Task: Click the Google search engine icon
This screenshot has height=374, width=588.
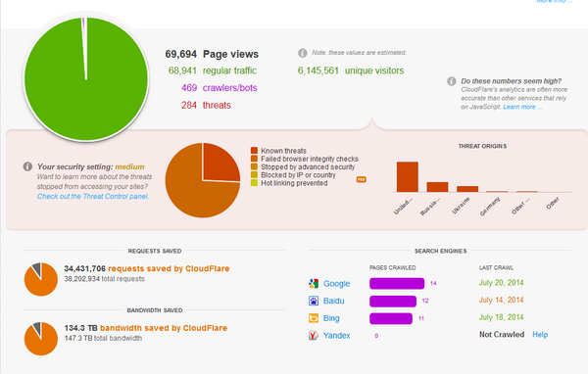Action: coord(314,283)
